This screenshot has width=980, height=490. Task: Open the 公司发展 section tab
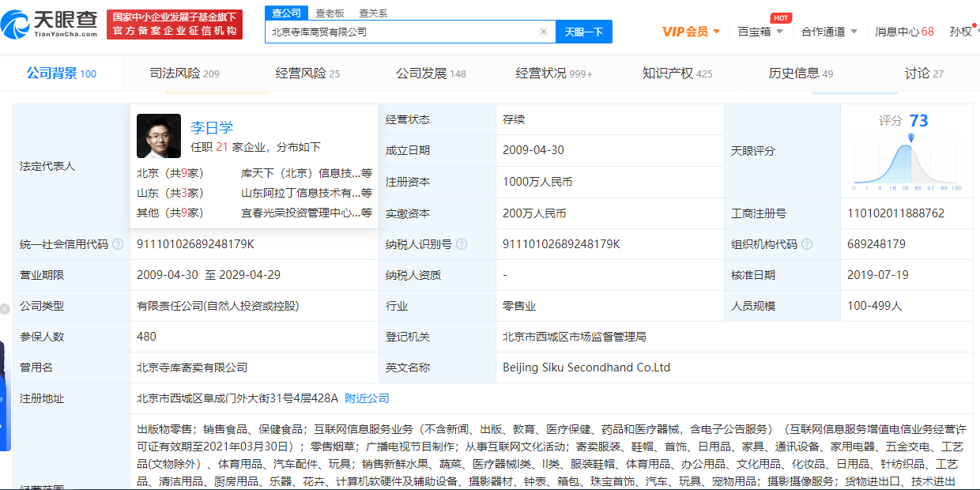pos(431,73)
